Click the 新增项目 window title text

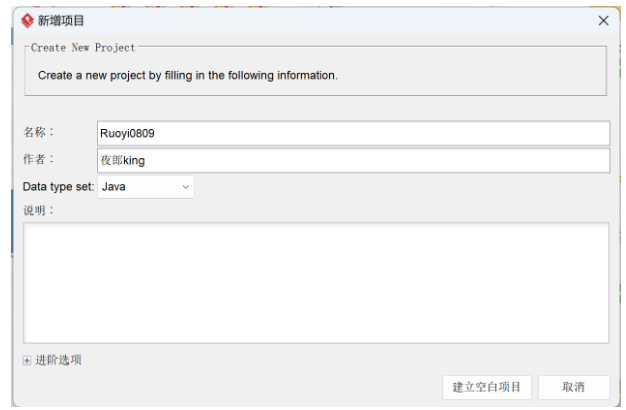(x=61, y=20)
